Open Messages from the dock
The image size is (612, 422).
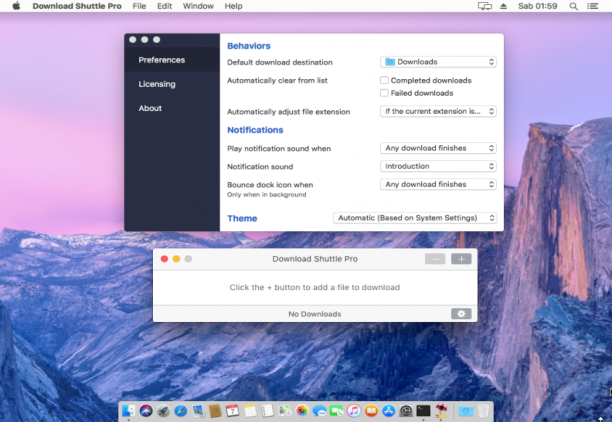coord(319,411)
